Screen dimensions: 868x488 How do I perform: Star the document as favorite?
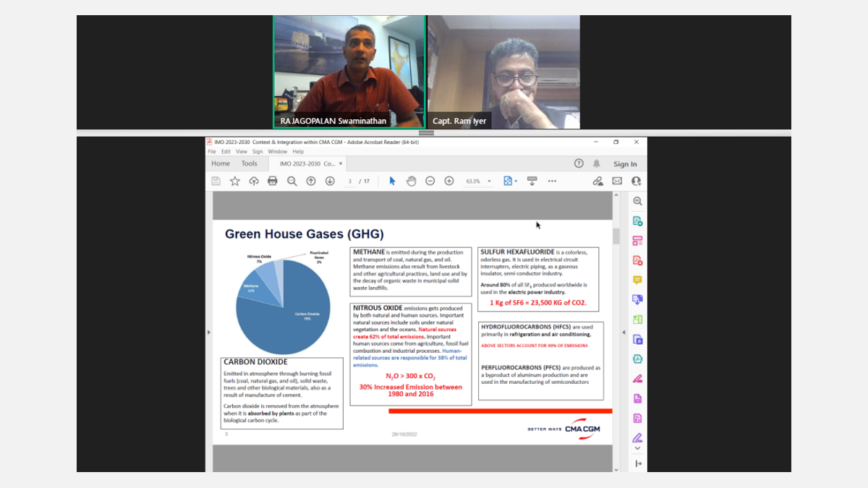click(x=235, y=181)
